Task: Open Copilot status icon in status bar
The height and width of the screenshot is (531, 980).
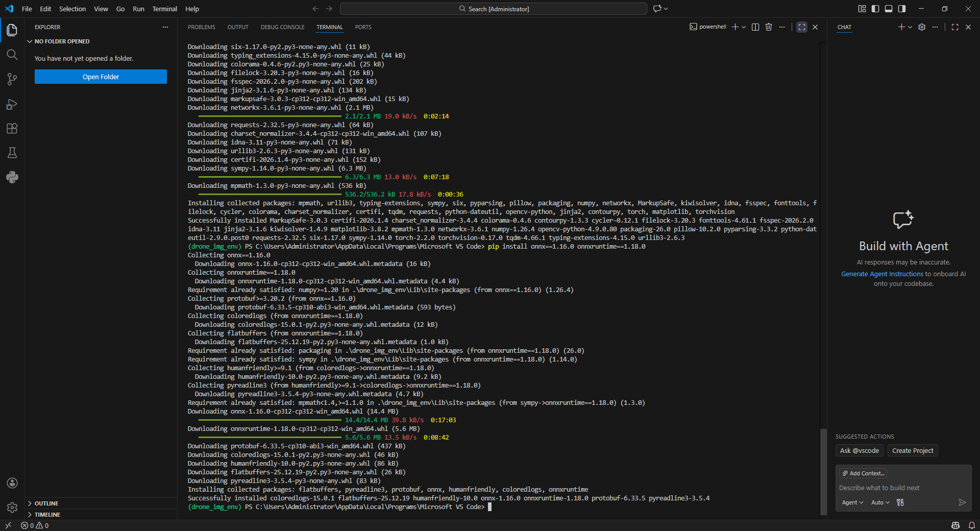Action: tap(955, 525)
